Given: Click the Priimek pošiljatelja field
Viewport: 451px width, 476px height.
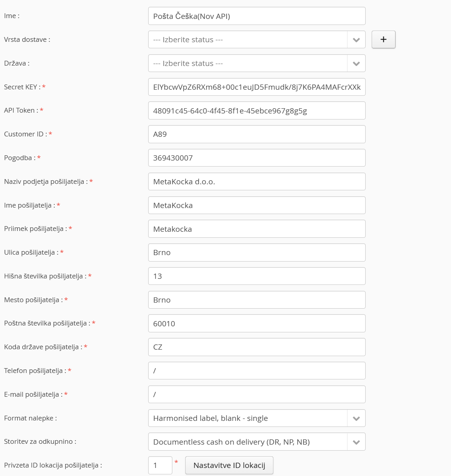Looking at the screenshot, I should [x=257, y=229].
